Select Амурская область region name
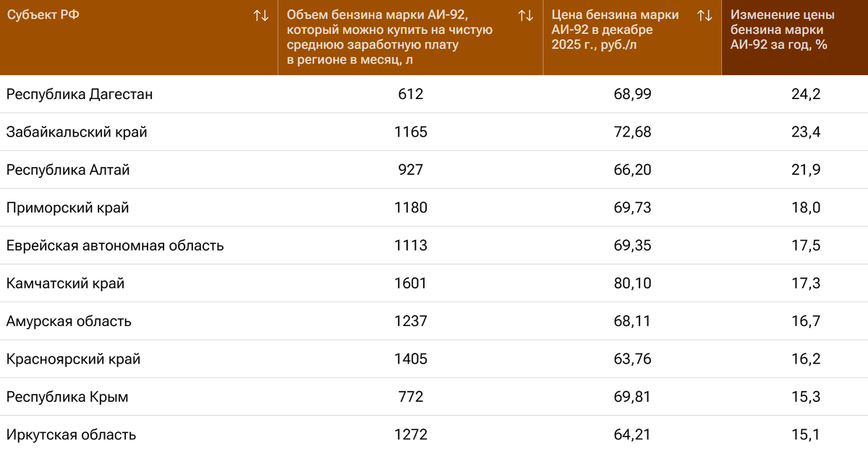This screenshot has height=451, width=868. (69, 321)
